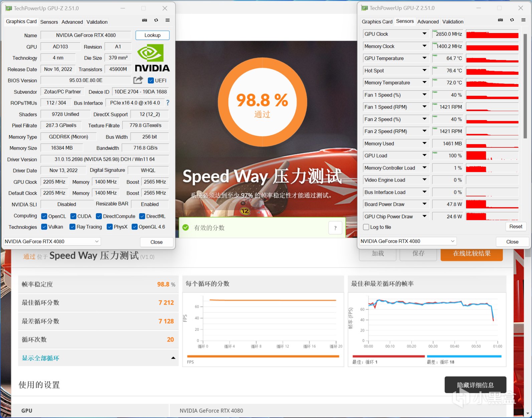The width and height of the screenshot is (532, 418).
Task: Click the red best-loop legend bar
Action: pyautogui.click(x=388, y=356)
